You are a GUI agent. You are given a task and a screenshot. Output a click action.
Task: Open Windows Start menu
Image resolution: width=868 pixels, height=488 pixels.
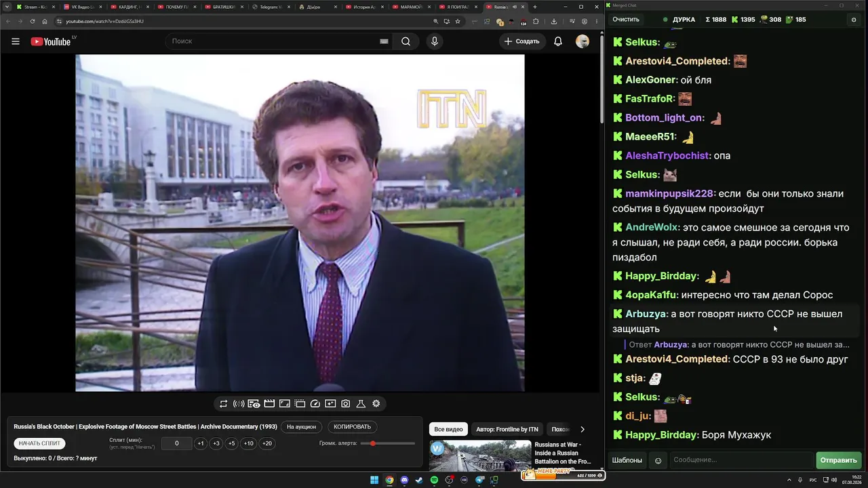[374, 481]
